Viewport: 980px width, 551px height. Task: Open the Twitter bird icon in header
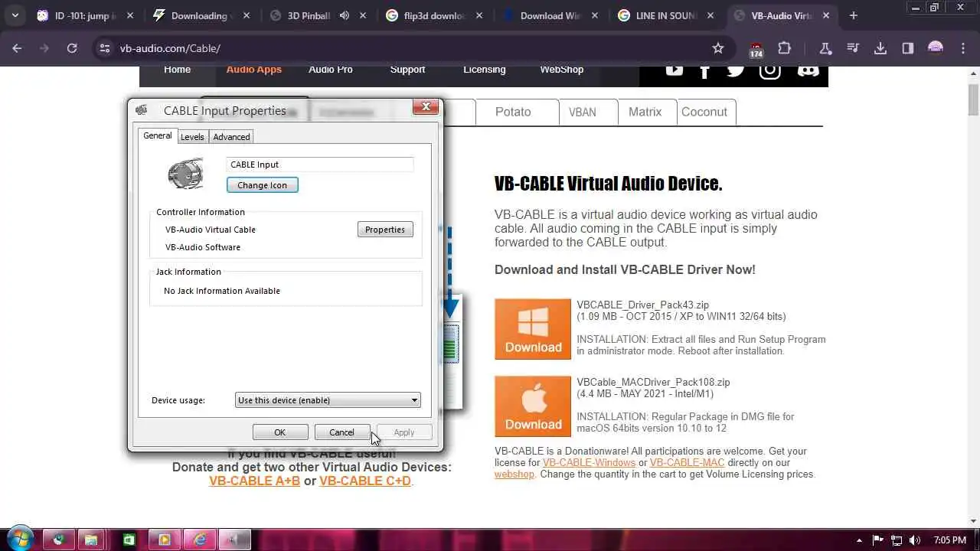click(736, 70)
